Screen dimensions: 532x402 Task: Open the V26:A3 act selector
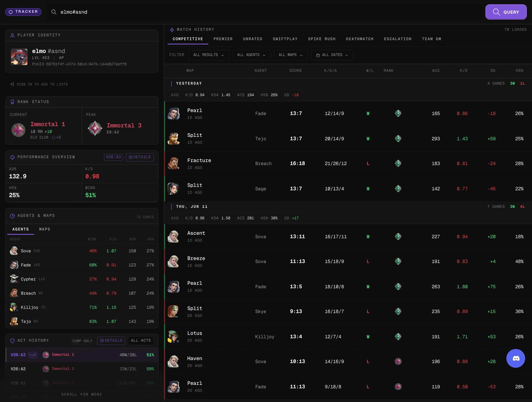click(114, 157)
